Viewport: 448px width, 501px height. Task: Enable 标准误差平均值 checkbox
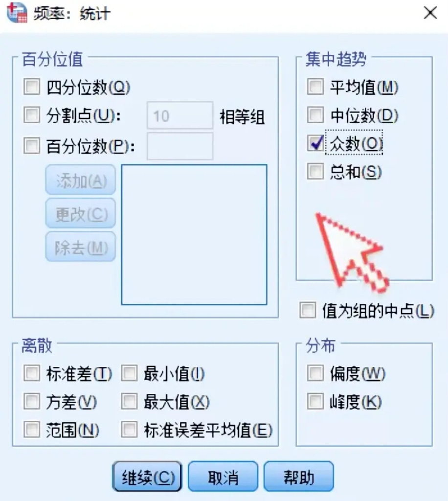[x=129, y=430]
